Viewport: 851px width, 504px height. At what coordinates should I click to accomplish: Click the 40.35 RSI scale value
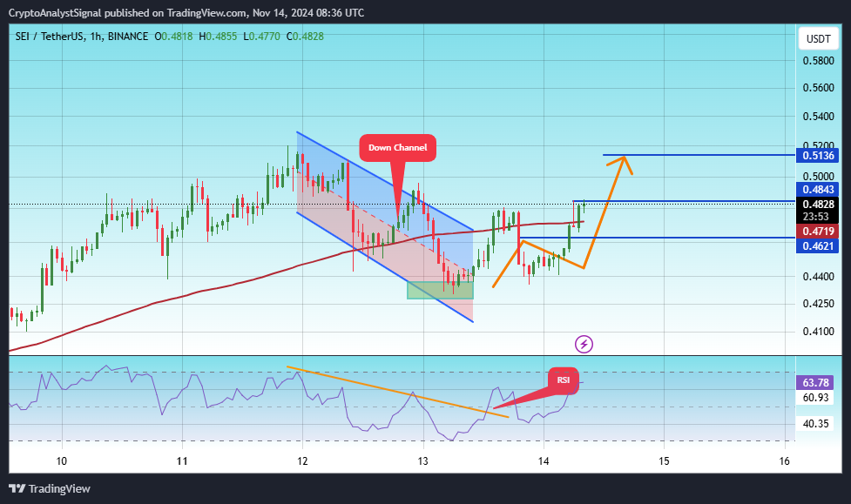point(815,424)
